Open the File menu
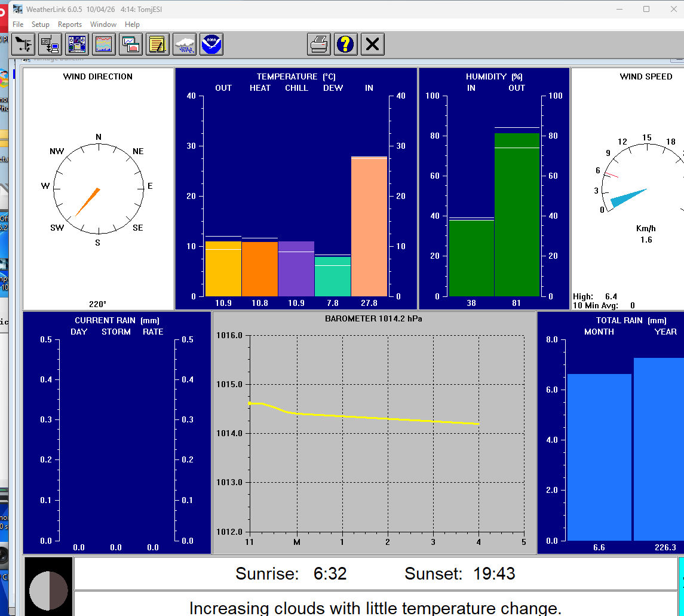 pyautogui.click(x=18, y=24)
